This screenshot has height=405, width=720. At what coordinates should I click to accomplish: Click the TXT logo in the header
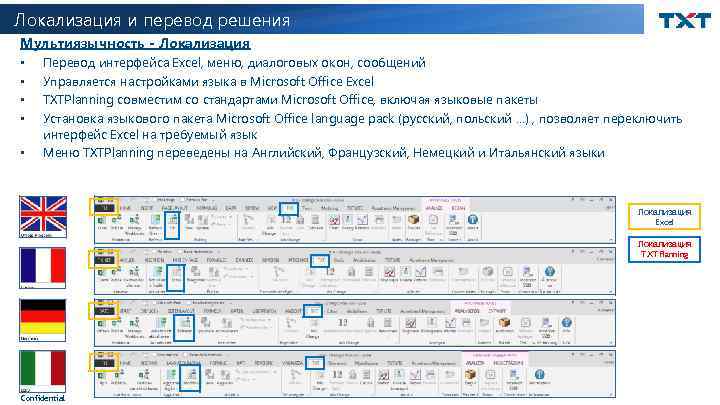[684, 20]
